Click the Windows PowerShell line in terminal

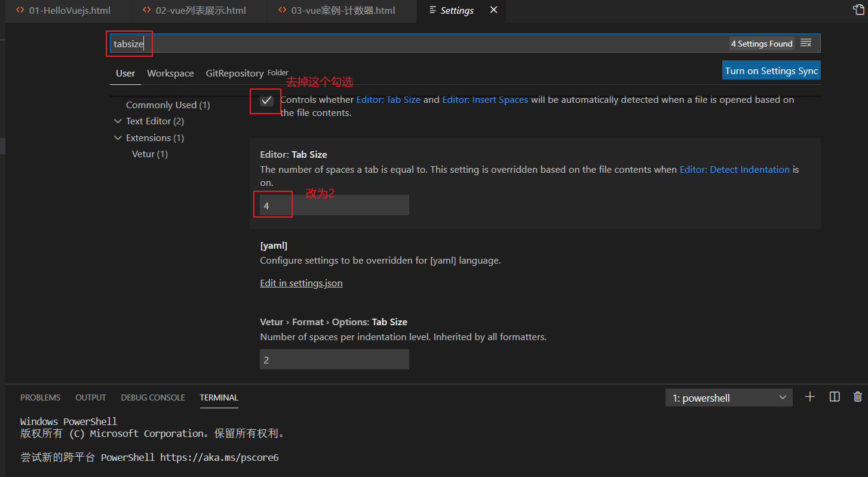[x=69, y=421]
